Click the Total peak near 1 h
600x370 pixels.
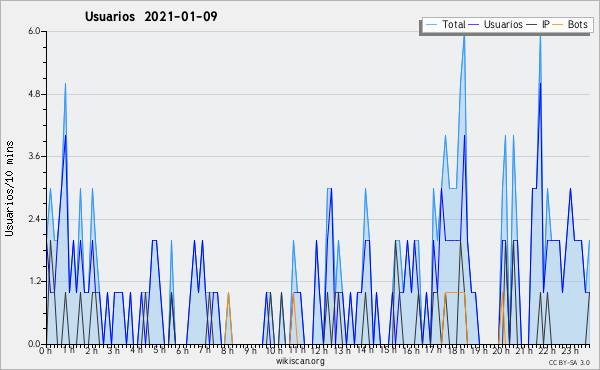point(65,84)
